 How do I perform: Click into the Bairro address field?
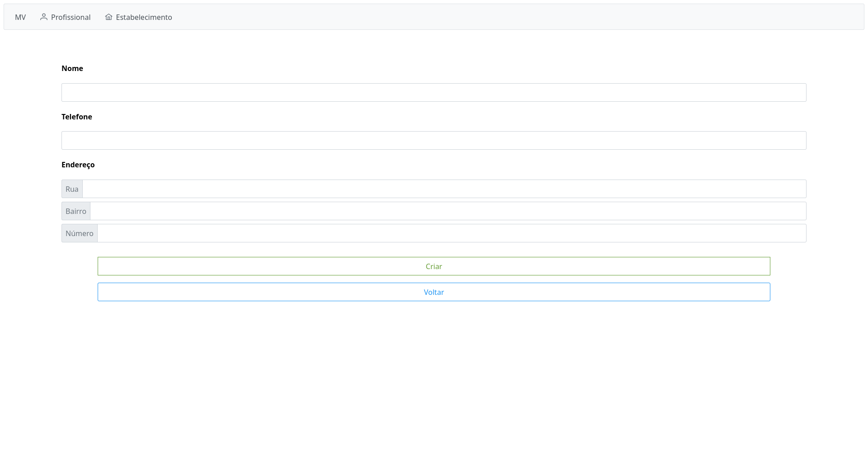(448, 211)
